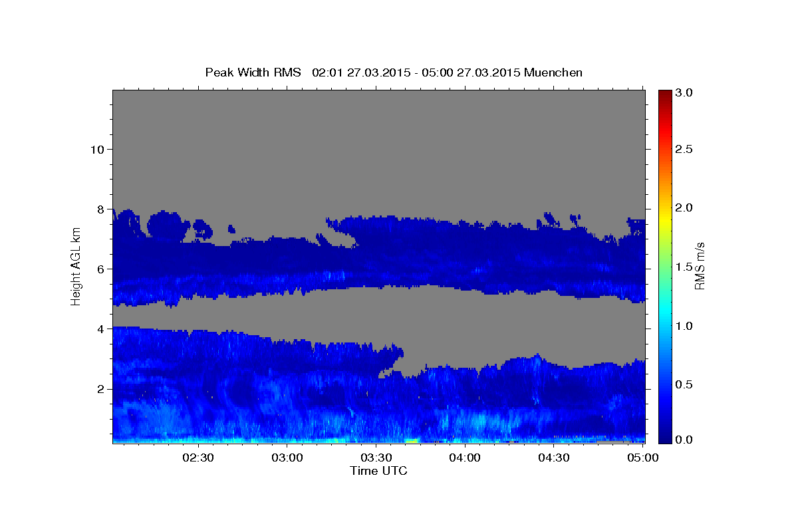The image size is (798, 532).
Task: Click the 05:00 time tick label
Action: click(642, 458)
